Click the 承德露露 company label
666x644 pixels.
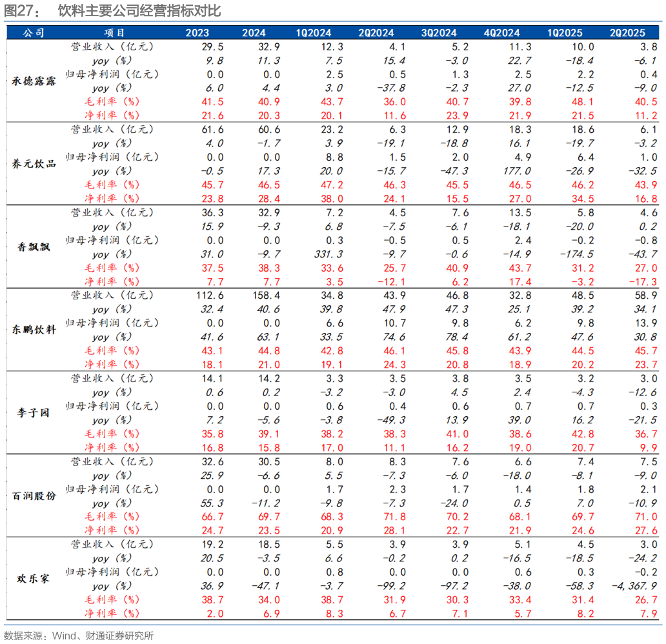pos(34,81)
